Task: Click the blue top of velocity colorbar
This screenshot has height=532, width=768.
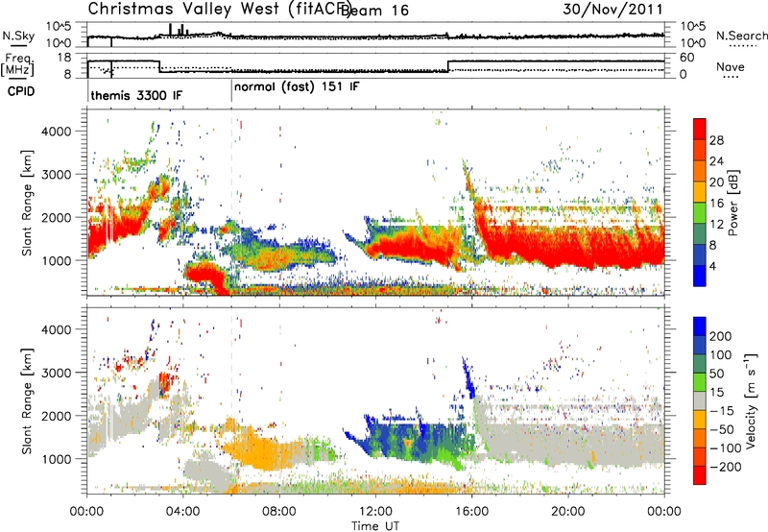Action: [700, 326]
